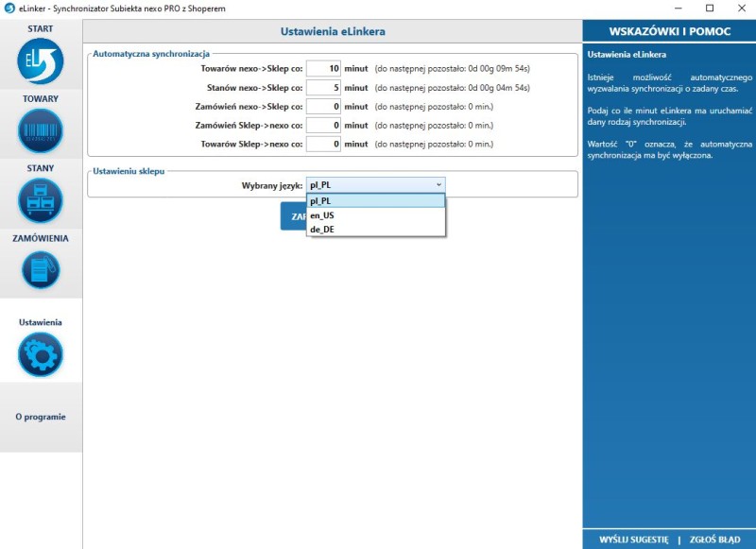Focus the Towarów Sklep->nexo minutes field
This screenshot has width=756, height=549.
tap(323, 144)
